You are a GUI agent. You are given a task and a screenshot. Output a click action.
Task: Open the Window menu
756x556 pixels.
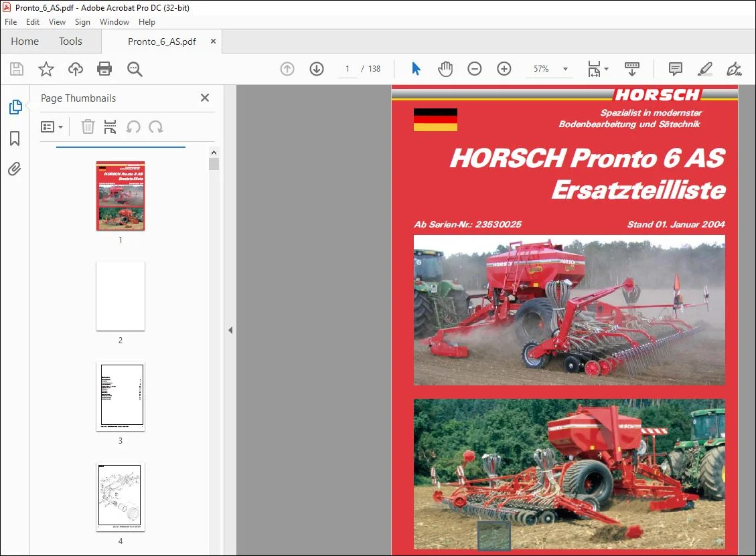click(115, 22)
